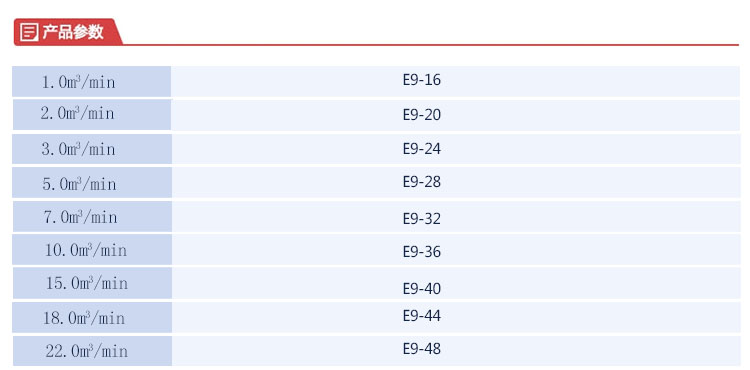Select model number E9-20

421,115
